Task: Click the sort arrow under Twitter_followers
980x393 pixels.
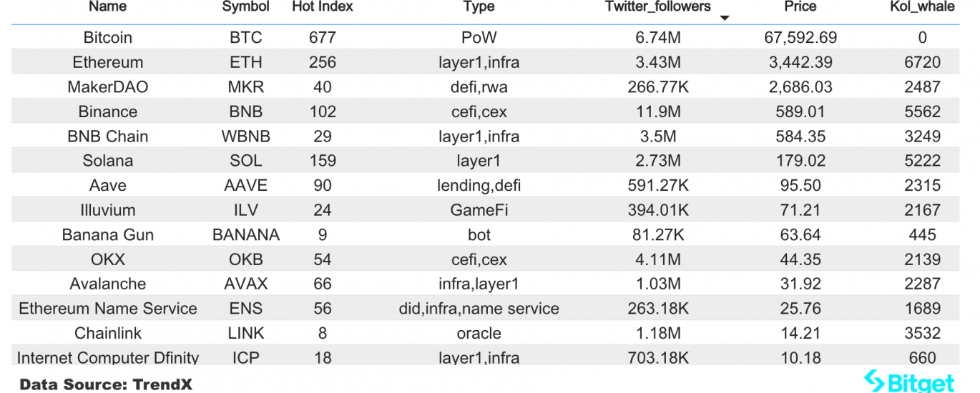Action: coord(724,18)
